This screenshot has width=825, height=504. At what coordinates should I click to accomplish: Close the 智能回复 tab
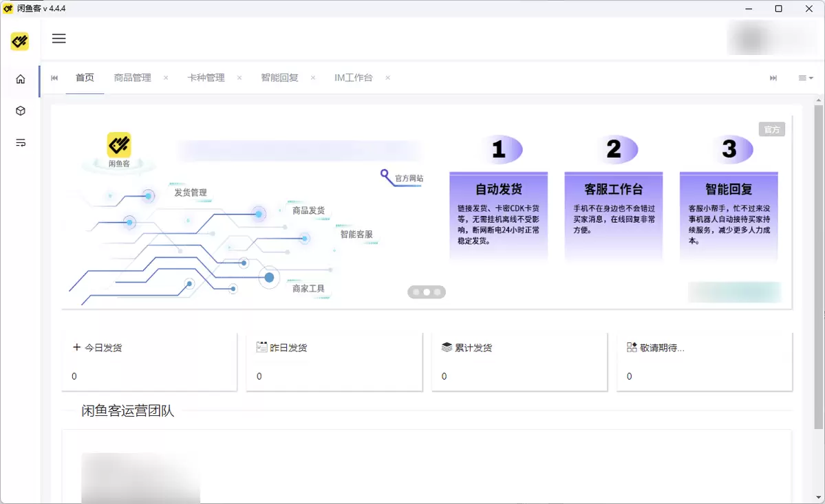pos(313,78)
